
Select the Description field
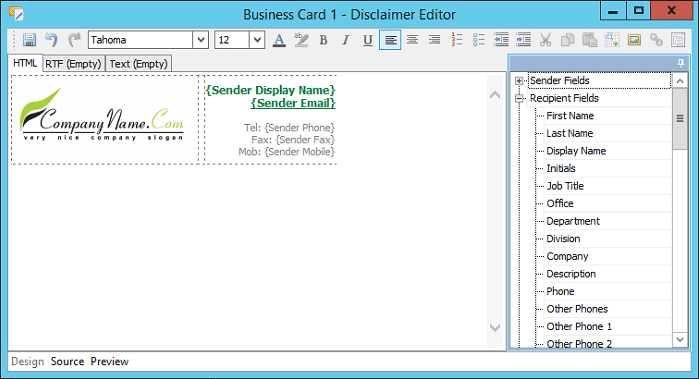tap(571, 274)
